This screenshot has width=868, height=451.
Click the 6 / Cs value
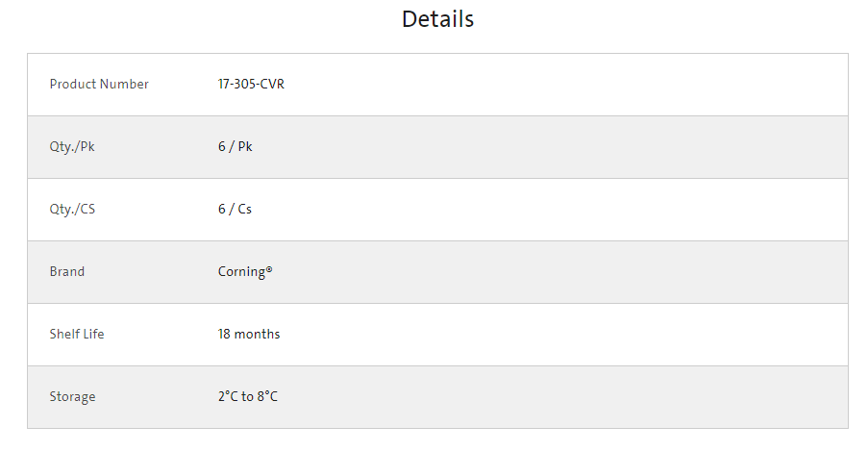[x=235, y=210]
